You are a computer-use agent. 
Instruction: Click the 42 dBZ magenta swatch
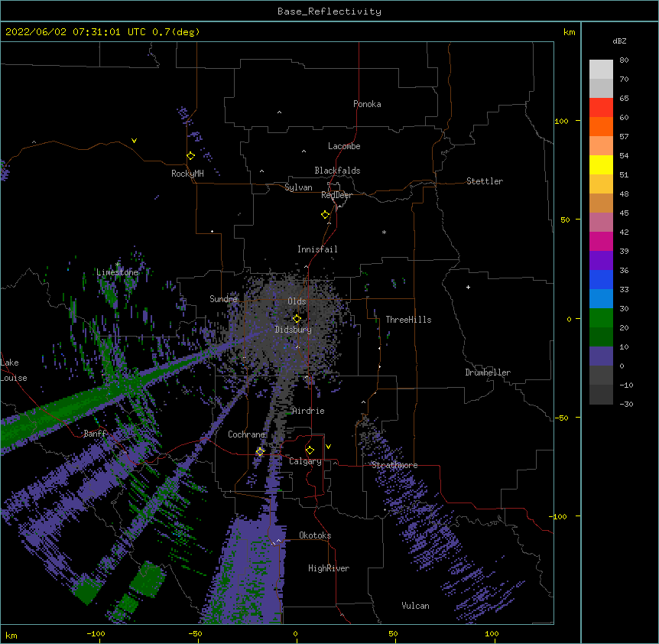[601, 241]
